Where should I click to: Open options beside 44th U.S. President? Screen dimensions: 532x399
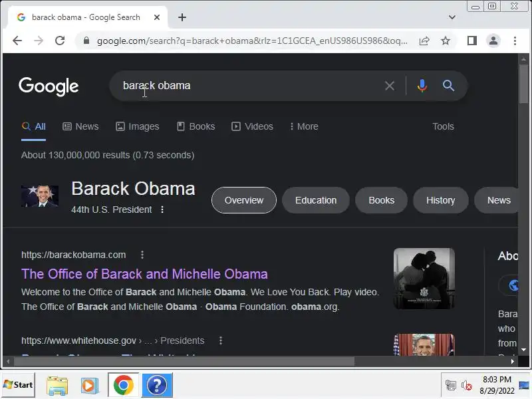162,209
